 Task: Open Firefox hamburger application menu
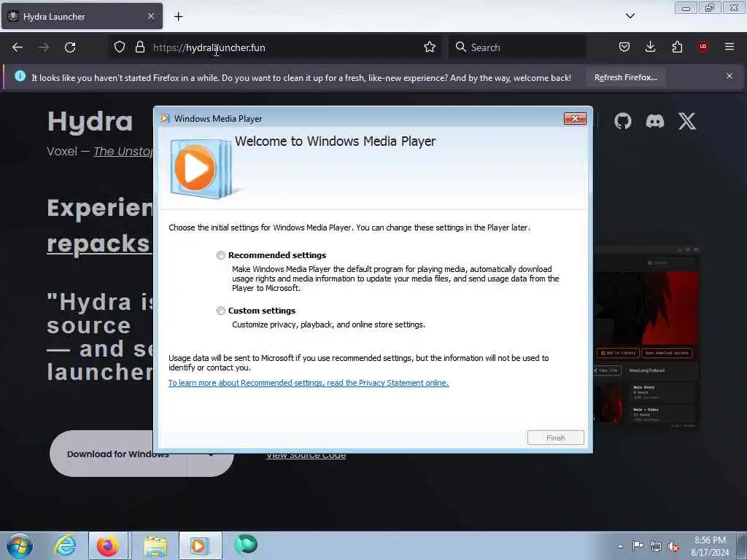729,47
